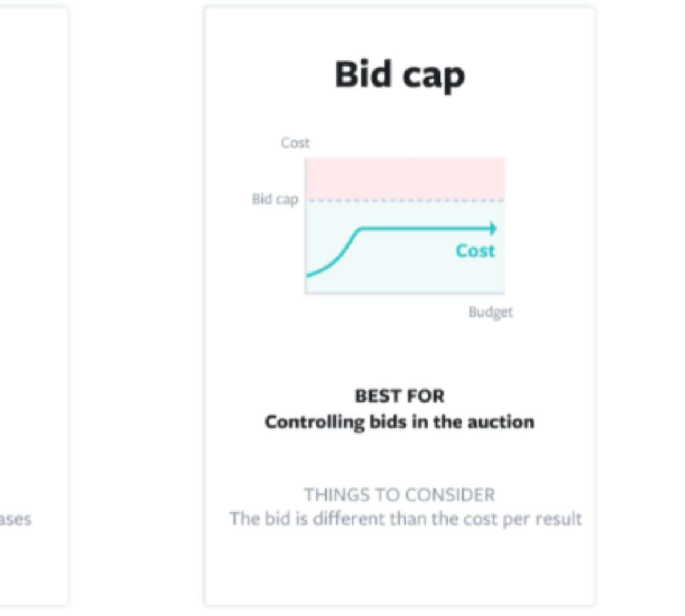Click the flat section of the teal cost line
The height and width of the screenshot is (616, 685).
(x=422, y=229)
